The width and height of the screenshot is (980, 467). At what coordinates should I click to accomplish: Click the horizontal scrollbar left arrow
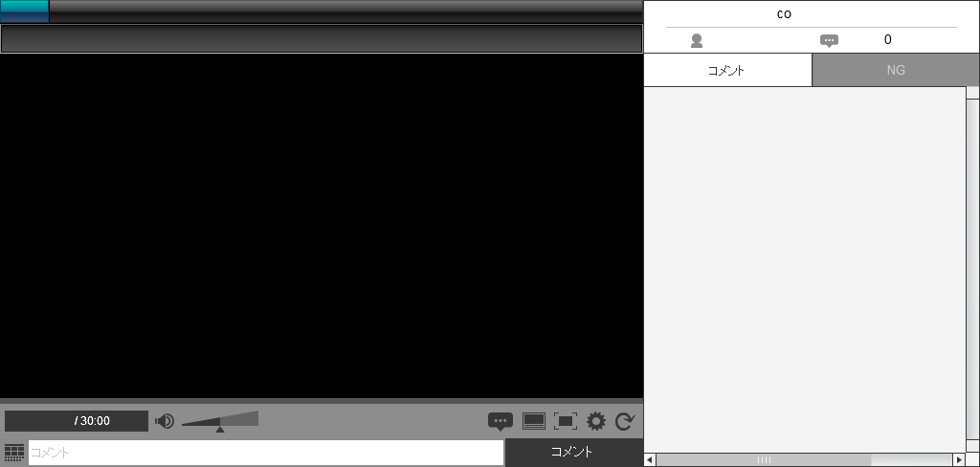650,460
